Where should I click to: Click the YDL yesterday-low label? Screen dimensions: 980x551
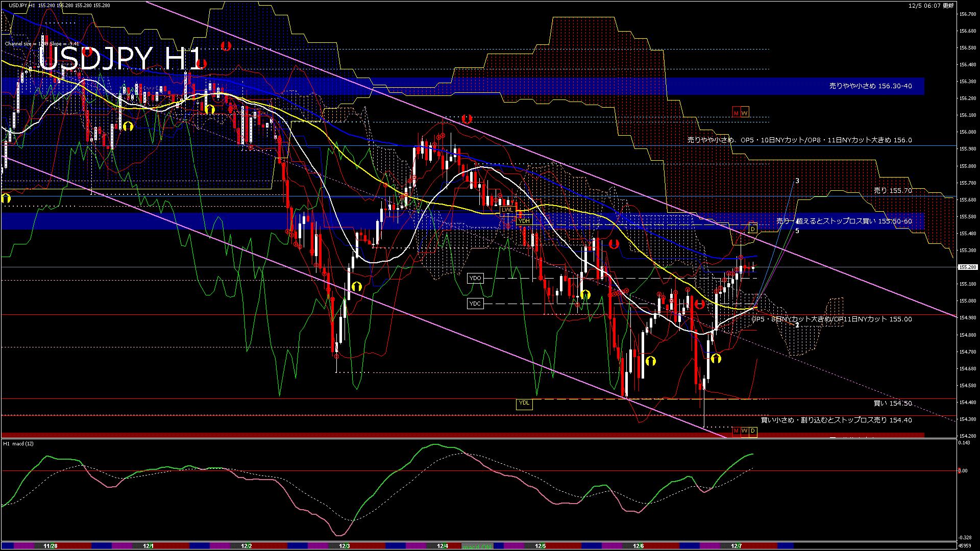point(524,404)
